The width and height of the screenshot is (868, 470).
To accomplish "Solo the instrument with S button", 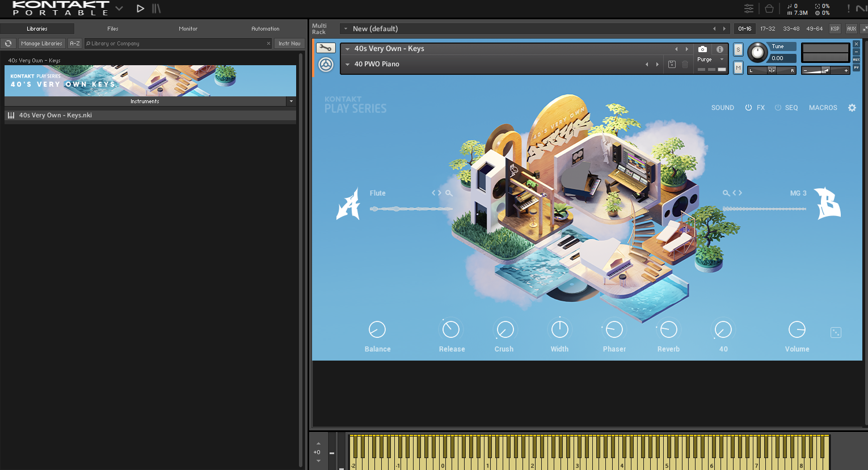I will pos(738,50).
